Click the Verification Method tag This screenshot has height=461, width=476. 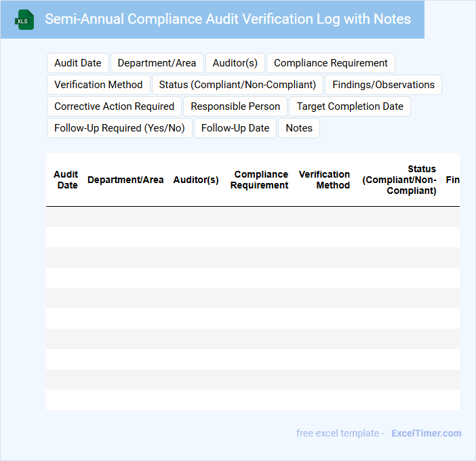coord(98,85)
